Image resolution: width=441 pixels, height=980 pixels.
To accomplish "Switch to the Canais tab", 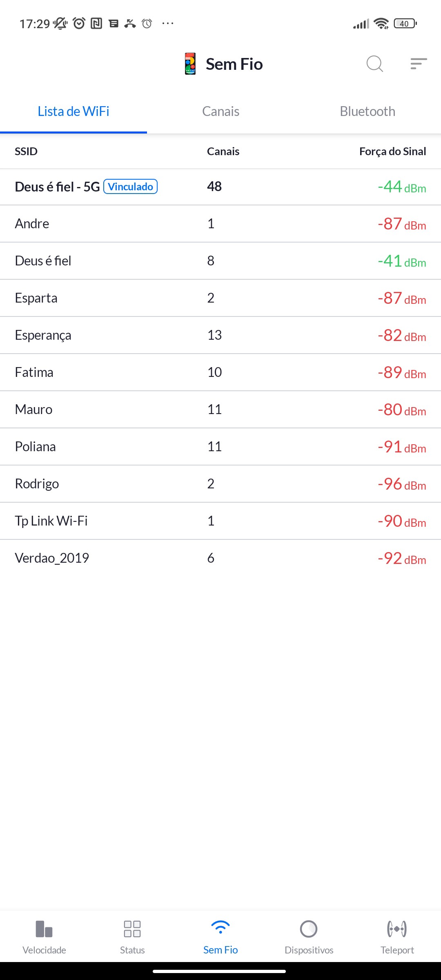I will (x=220, y=111).
